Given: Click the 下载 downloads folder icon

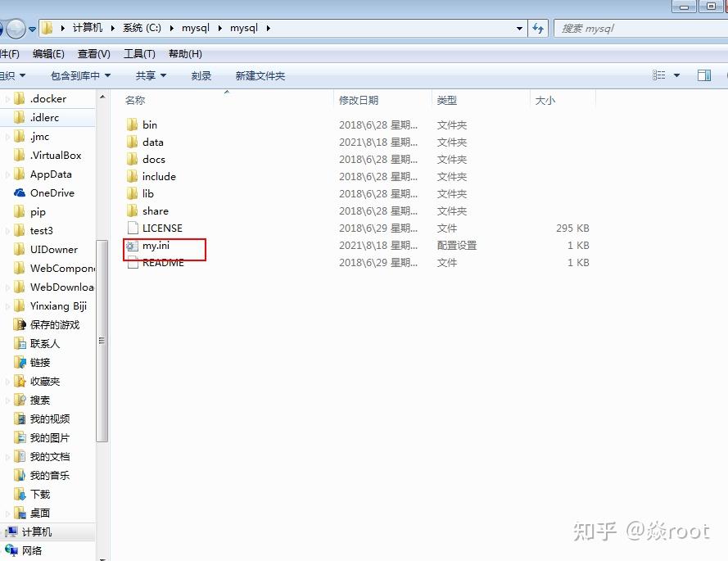Looking at the screenshot, I should pos(20,494).
